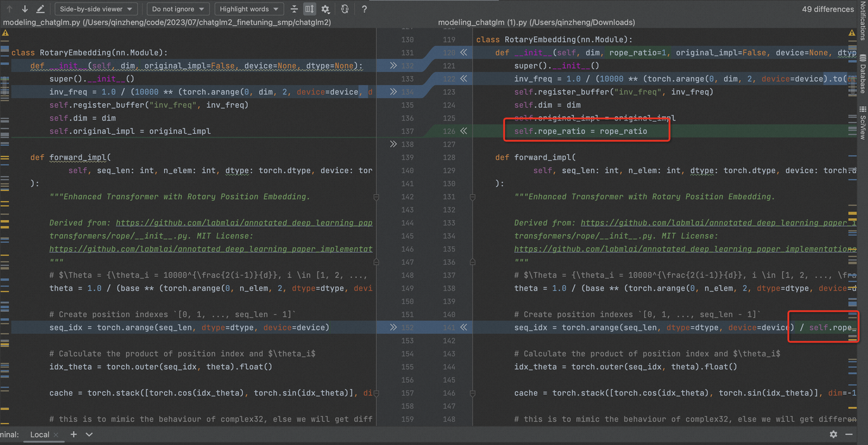Viewport: 868px width, 445px height.
Task: Accept right change at line 120
Action: (x=464, y=52)
